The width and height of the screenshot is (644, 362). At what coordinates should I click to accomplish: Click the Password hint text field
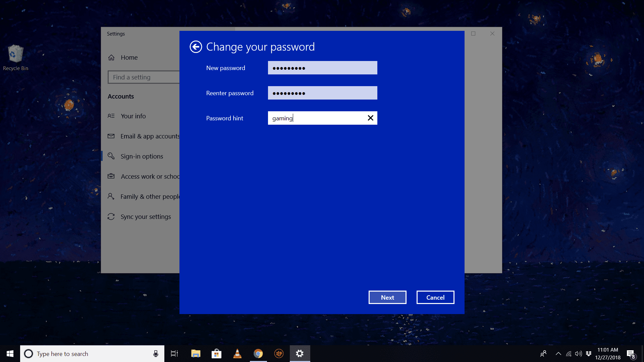tap(322, 118)
